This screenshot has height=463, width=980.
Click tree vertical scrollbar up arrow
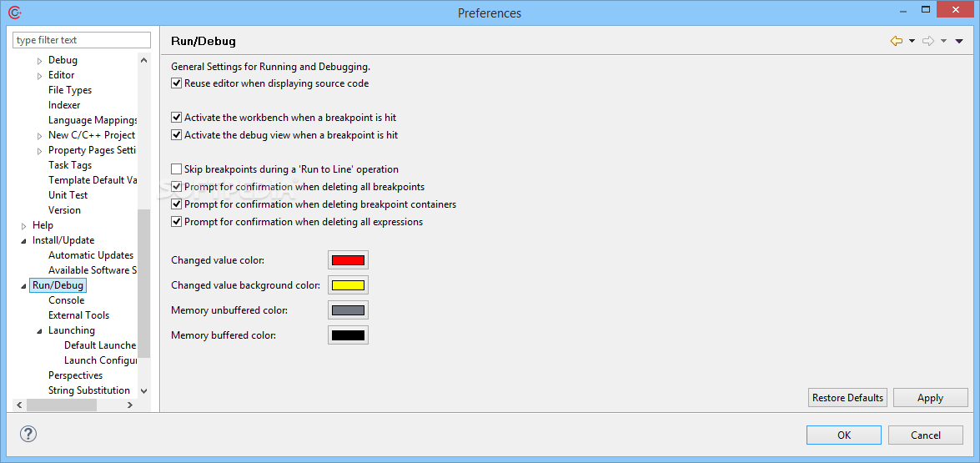143,60
